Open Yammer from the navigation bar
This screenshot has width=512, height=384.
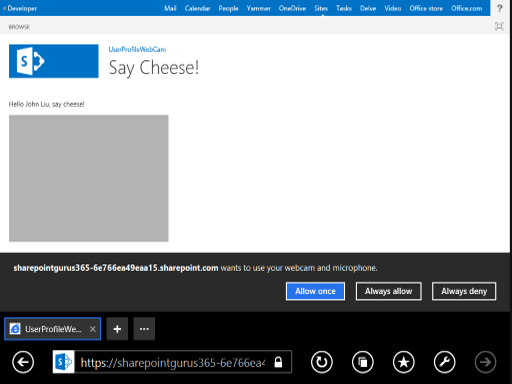click(x=259, y=8)
